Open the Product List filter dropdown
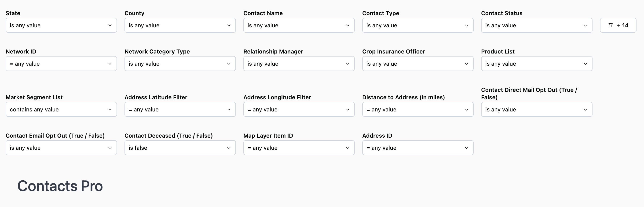644x207 pixels. tap(537, 64)
